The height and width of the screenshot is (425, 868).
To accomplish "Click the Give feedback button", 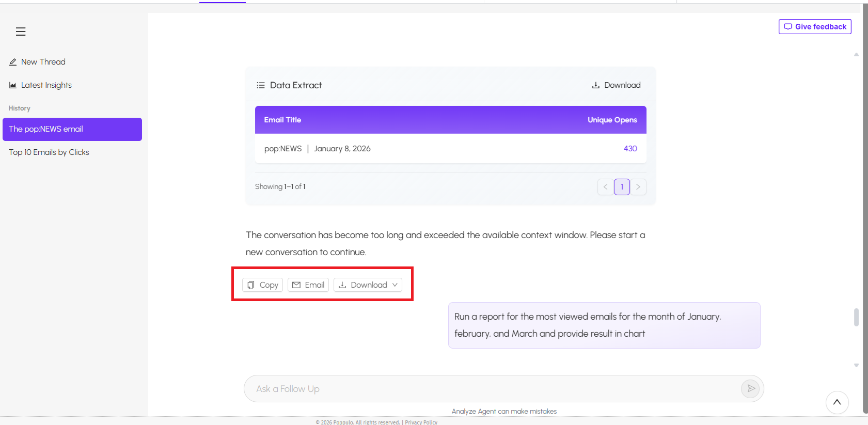I will pyautogui.click(x=815, y=27).
